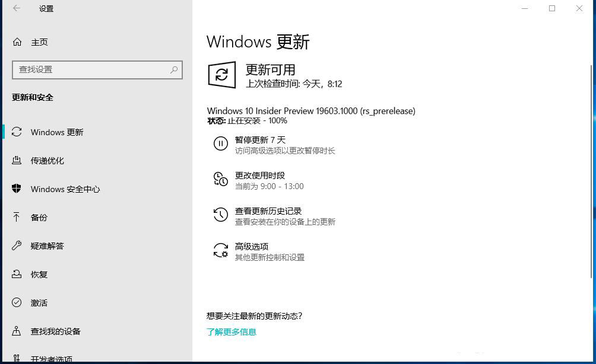Click the gear-sync icon for 高级选项
596x364 pixels.
[220, 250]
